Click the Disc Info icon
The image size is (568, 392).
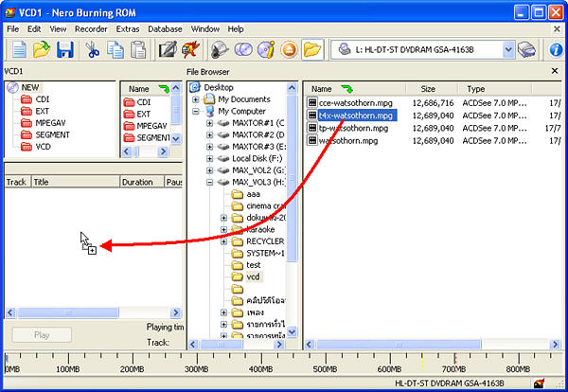click(x=266, y=49)
